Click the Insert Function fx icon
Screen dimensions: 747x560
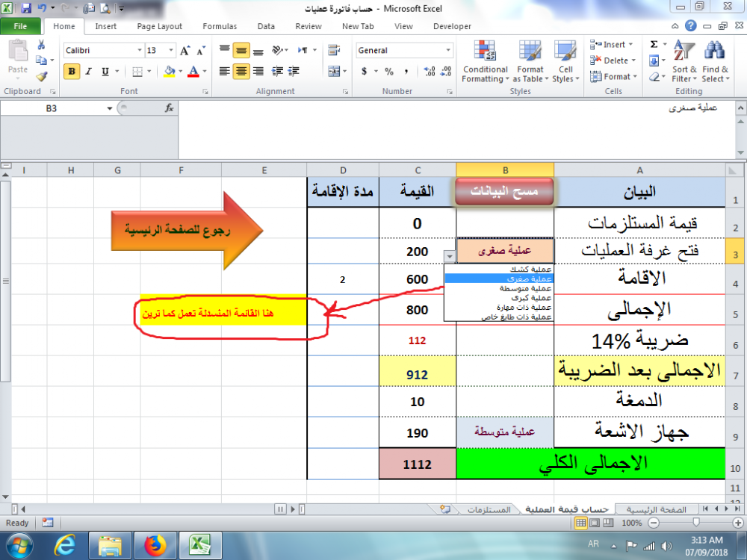(x=169, y=108)
